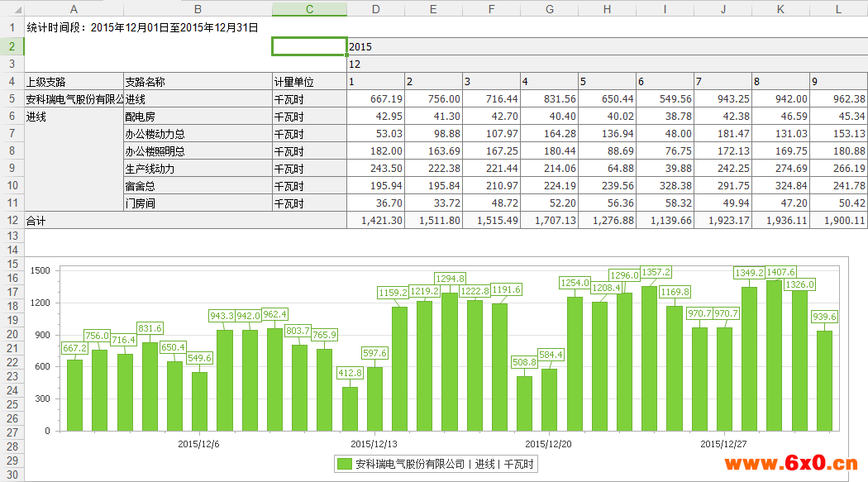Click the value 42.95 cell

[x=376, y=117]
